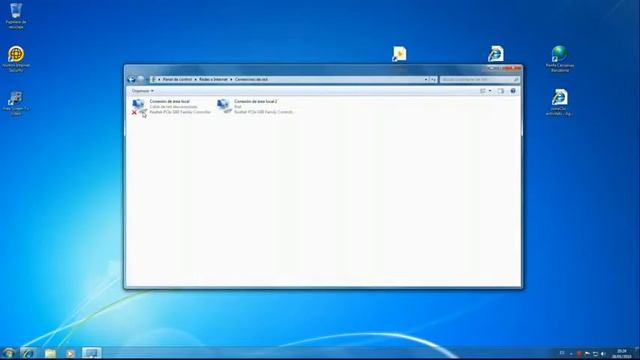Select the third desktop shortcut below Norton
This screenshot has width=640, height=360.
[x=16, y=103]
